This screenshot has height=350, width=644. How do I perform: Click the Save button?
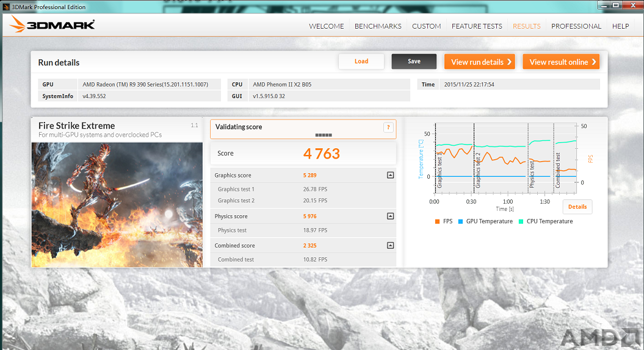[x=414, y=61]
